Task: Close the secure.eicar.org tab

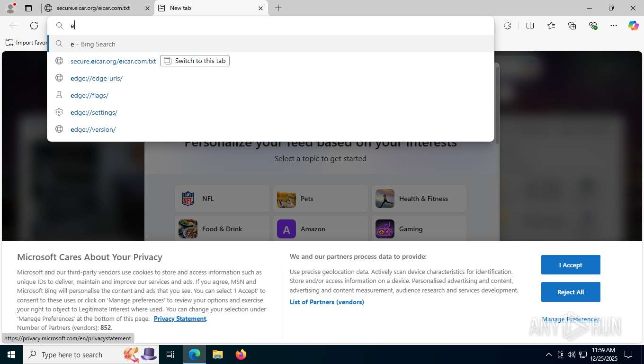Action: coord(148,8)
